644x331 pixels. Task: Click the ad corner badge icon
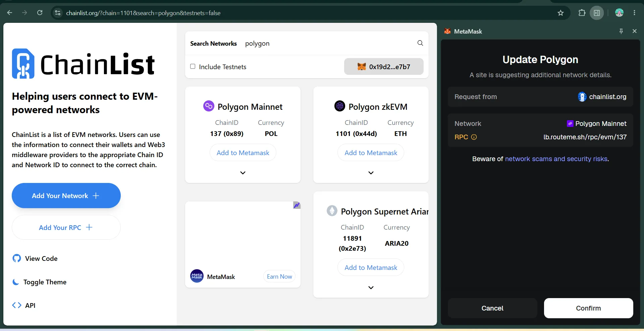coord(297,205)
